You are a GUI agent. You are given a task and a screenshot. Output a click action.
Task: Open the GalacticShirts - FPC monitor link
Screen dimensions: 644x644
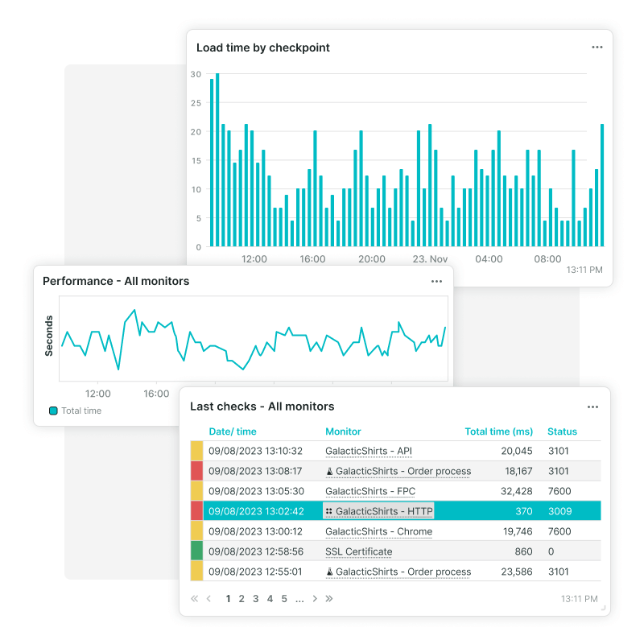[x=369, y=491]
